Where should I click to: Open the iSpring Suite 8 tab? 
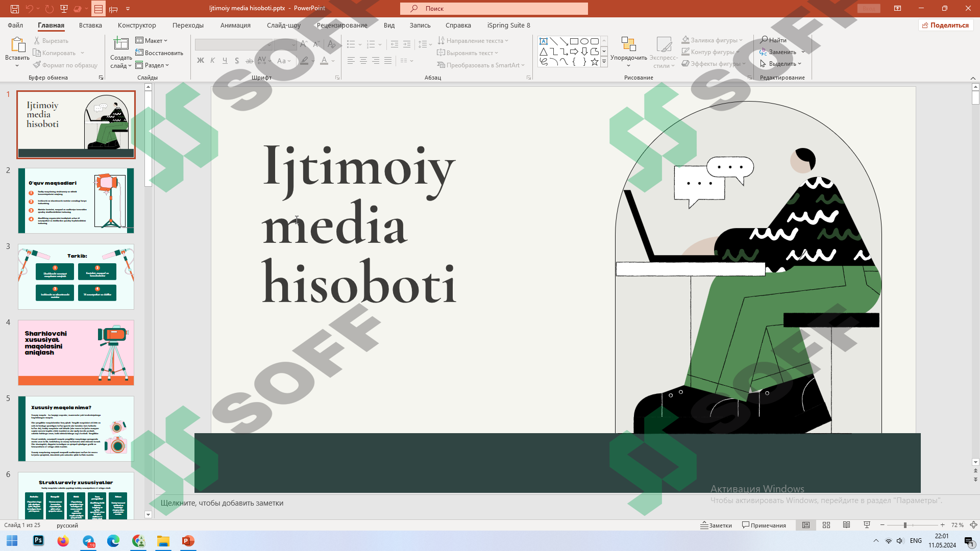coord(508,25)
